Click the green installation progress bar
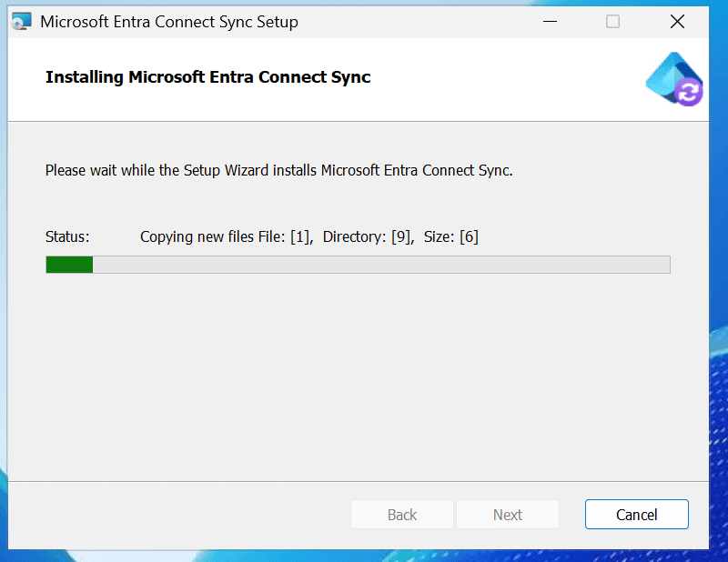Image resolution: width=728 pixels, height=562 pixels. pyautogui.click(x=358, y=265)
